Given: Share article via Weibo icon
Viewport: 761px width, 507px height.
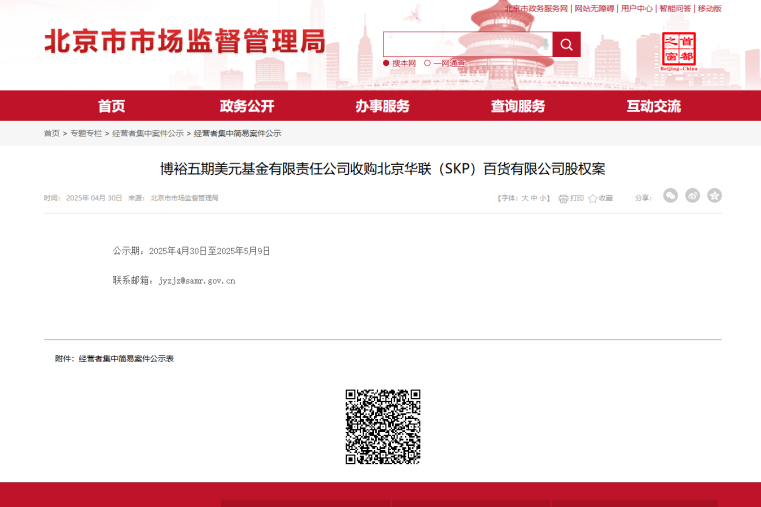Looking at the screenshot, I should click(692, 196).
